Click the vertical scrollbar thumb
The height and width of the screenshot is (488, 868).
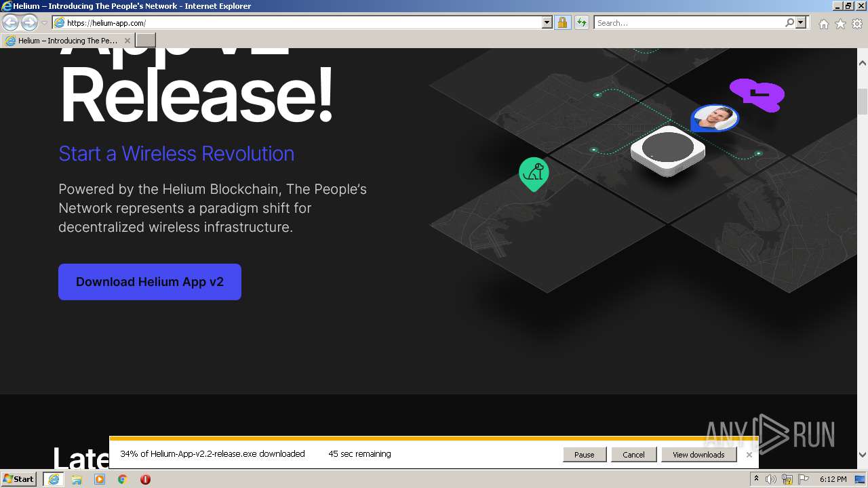tap(863, 102)
